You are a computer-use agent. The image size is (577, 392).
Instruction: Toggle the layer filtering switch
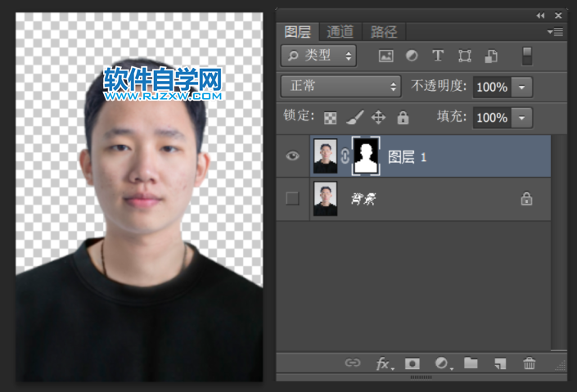point(527,56)
